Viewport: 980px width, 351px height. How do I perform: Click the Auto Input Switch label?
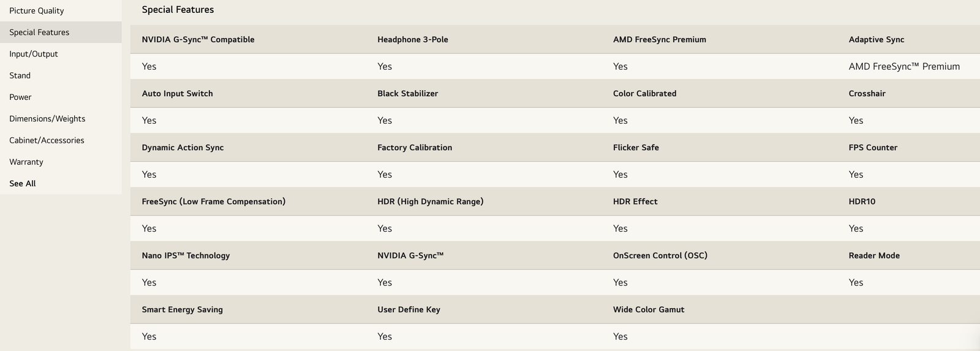(178, 94)
